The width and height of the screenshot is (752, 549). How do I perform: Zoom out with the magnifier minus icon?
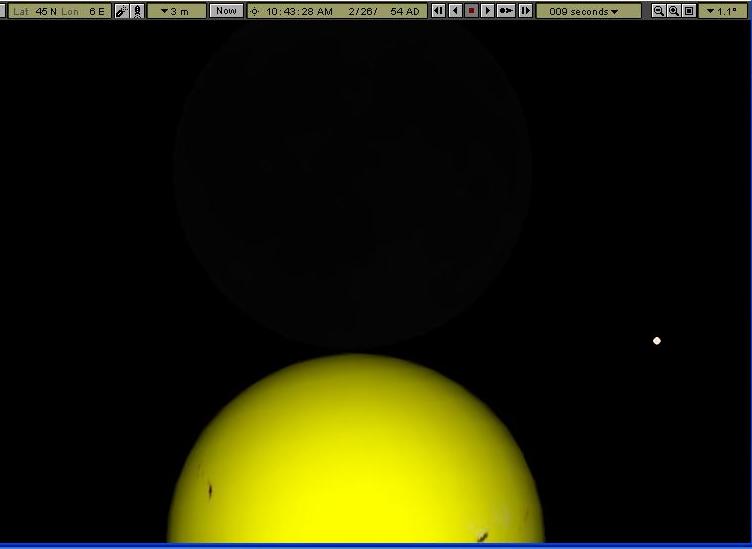coord(658,11)
